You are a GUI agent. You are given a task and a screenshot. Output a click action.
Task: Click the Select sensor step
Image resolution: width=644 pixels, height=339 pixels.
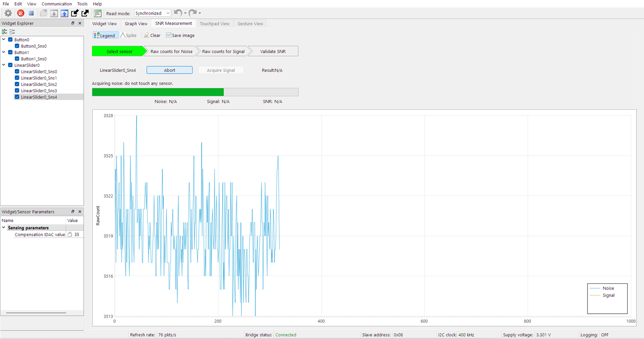pos(119,52)
